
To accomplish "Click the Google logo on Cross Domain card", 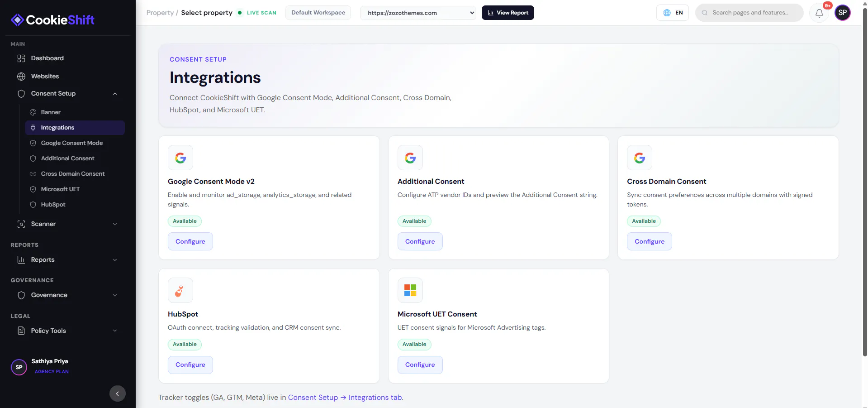I will 640,158.
